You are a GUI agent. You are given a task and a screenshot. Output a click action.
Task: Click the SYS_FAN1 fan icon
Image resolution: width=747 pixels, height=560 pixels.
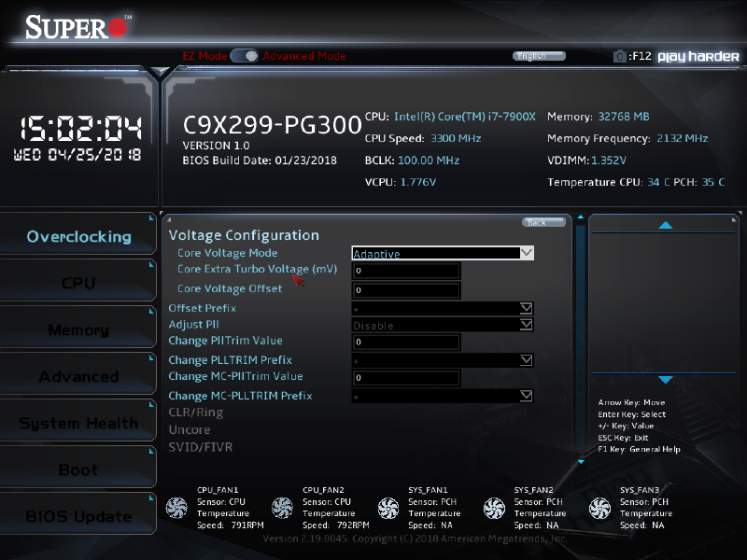click(x=388, y=508)
